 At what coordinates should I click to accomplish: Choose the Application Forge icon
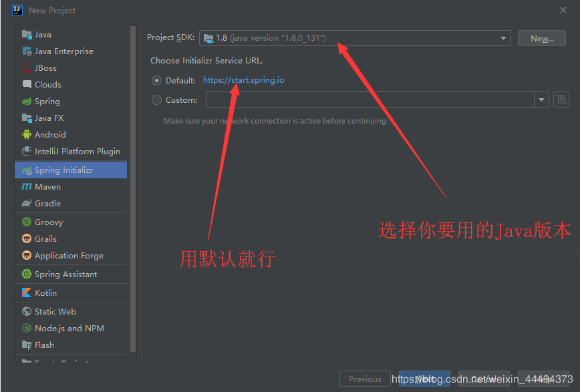pyautogui.click(x=27, y=255)
